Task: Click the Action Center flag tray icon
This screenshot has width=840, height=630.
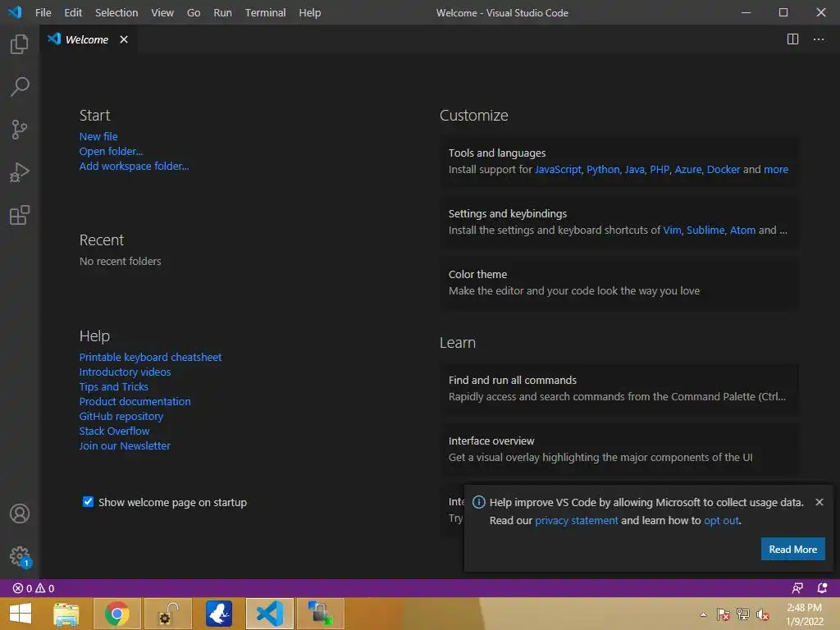Action: pyautogui.click(x=724, y=614)
